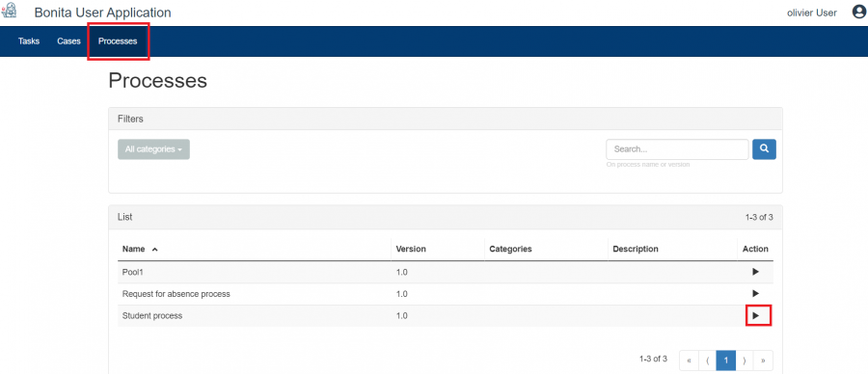Focus the process search field
This screenshot has height=374, width=868.
(x=678, y=148)
